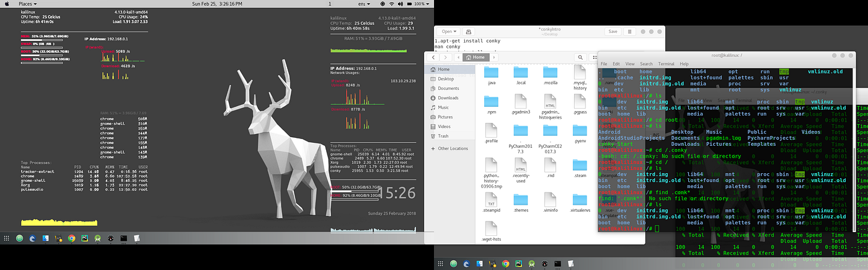
Task: Select the .pgadmin3 file
Action: point(520,104)
